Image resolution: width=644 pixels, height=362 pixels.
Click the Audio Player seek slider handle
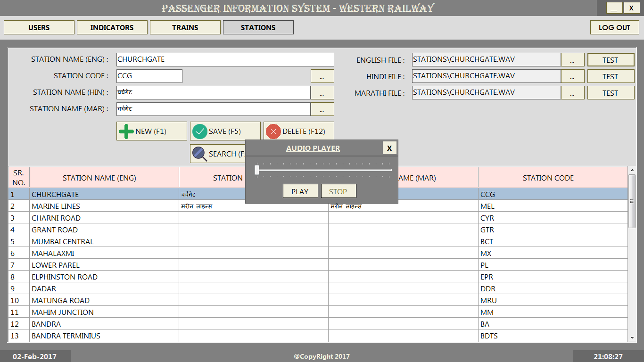257,170
